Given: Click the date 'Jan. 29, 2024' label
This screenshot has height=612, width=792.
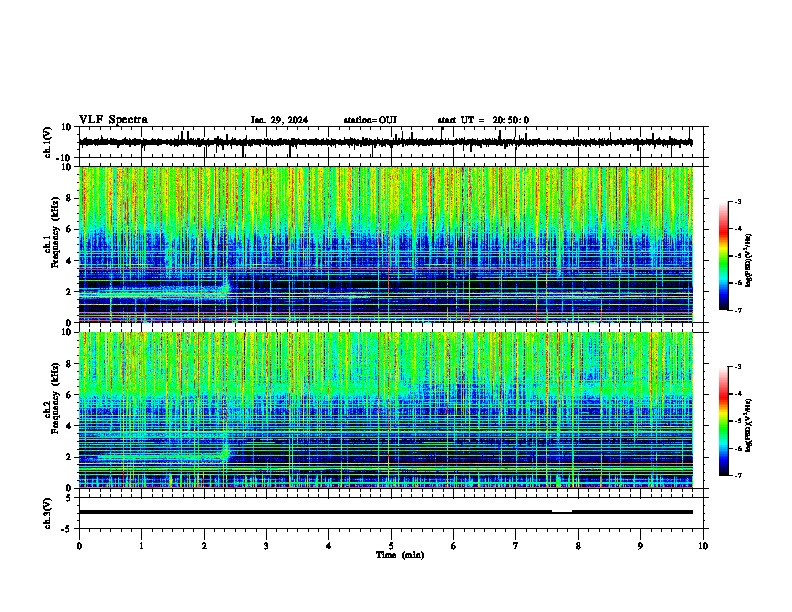Looking at the screenshot, I should (x=279, y=120).
